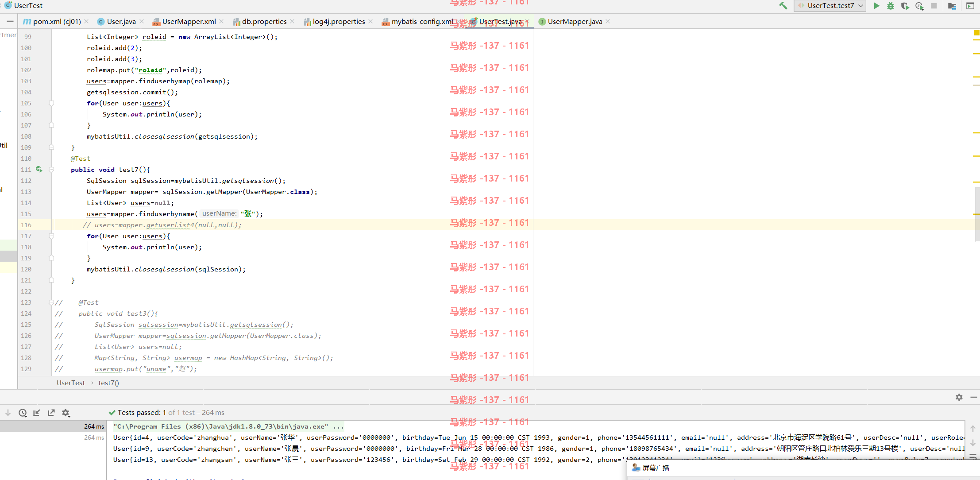Image resolution: width=980 pixels, height=480 pixels.
Task: Open the UserTest.test7 run configuration dropdown
Action: click(830, 6)
